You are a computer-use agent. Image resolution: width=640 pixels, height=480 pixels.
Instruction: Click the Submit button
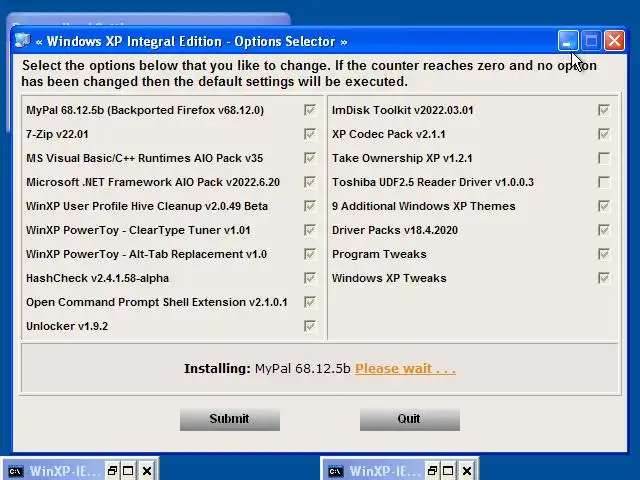(x=230, y=419)
